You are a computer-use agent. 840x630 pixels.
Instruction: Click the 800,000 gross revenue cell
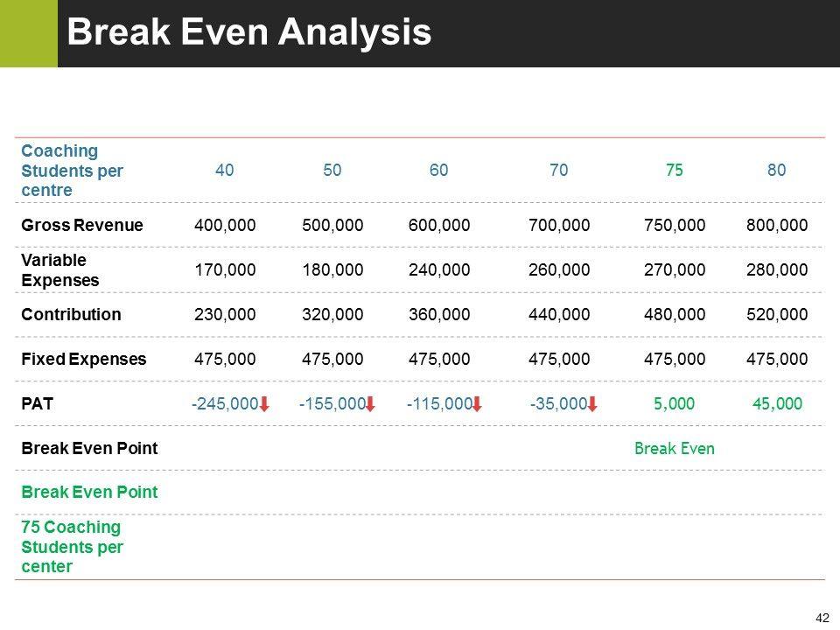coord(777,225)
